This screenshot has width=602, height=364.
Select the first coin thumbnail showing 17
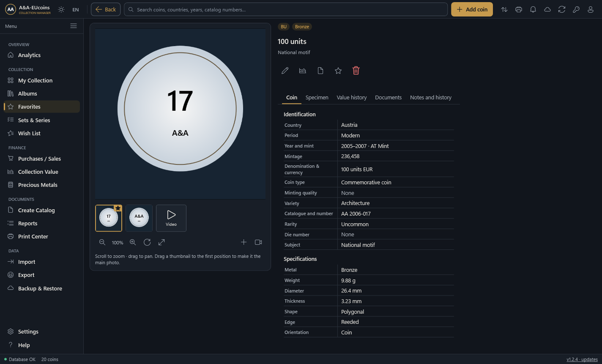point(109,218)
